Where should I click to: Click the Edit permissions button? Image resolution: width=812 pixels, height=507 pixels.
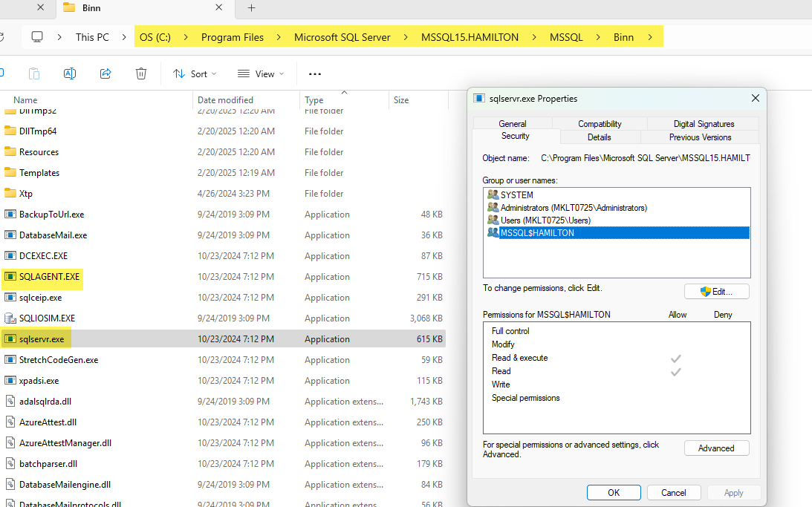tap(716, 292)
